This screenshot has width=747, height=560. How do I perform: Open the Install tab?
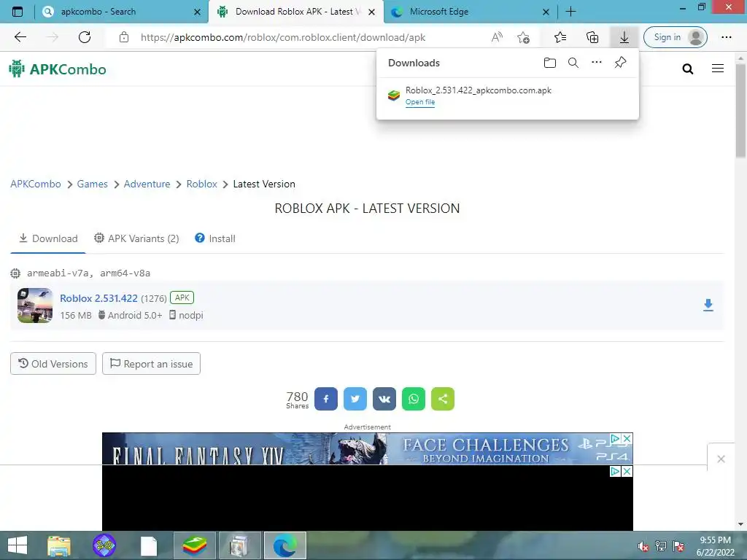click(215, 238)
